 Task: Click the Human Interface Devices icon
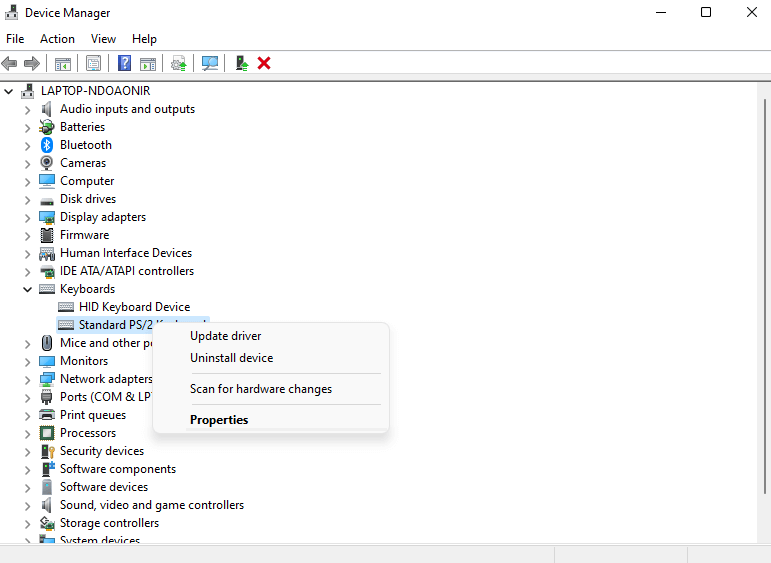47,253
